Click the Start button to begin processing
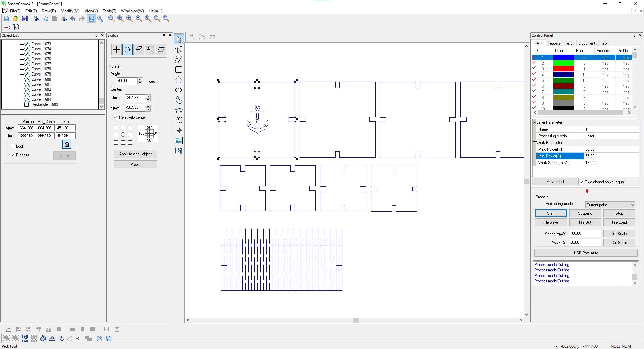Screen dimensions: 644x349 (x=550, y=213)
